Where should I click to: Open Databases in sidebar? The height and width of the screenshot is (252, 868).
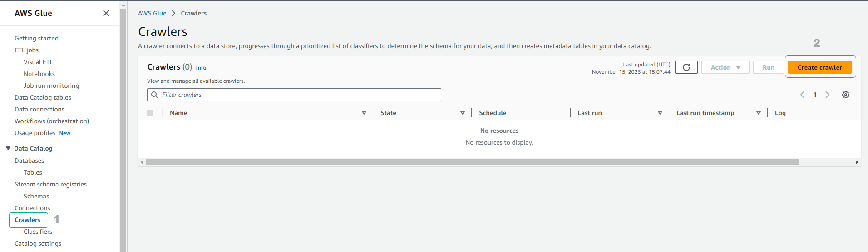[29, 161]
